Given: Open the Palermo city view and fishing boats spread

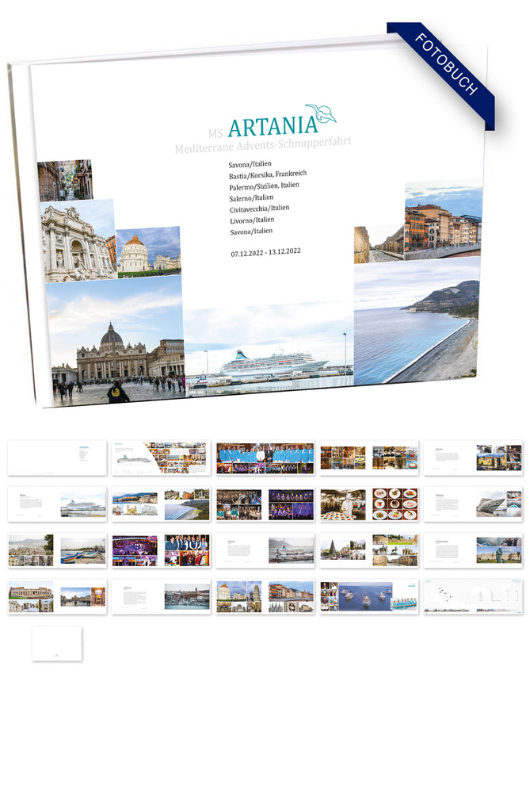Looking at the screenshot, I should (x=58, y=550).
